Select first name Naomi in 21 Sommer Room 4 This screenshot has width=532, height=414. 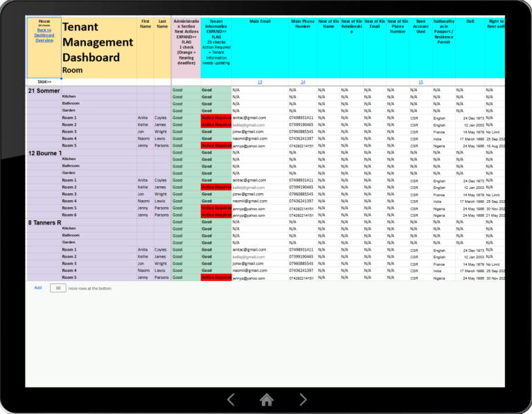click(x=145, y=138)
